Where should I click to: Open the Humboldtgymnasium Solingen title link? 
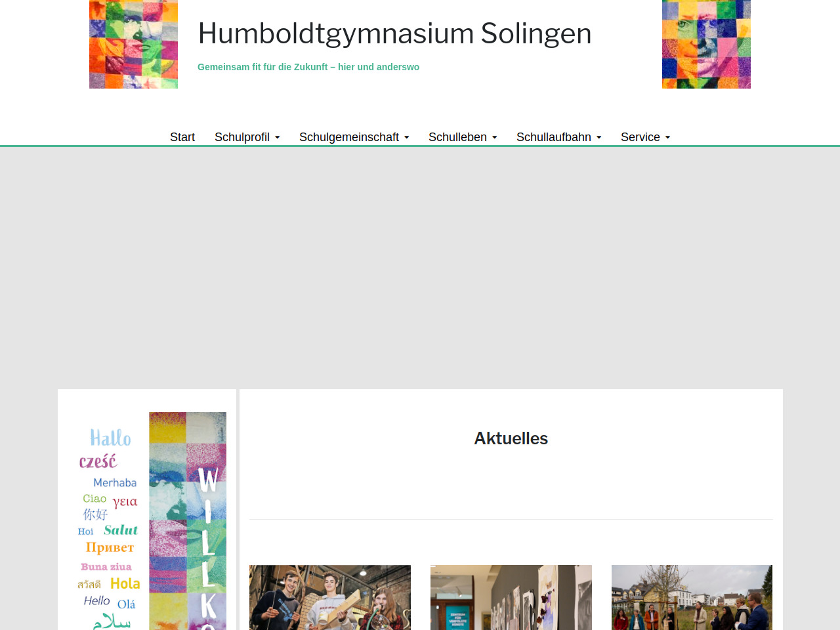point(394,33)
